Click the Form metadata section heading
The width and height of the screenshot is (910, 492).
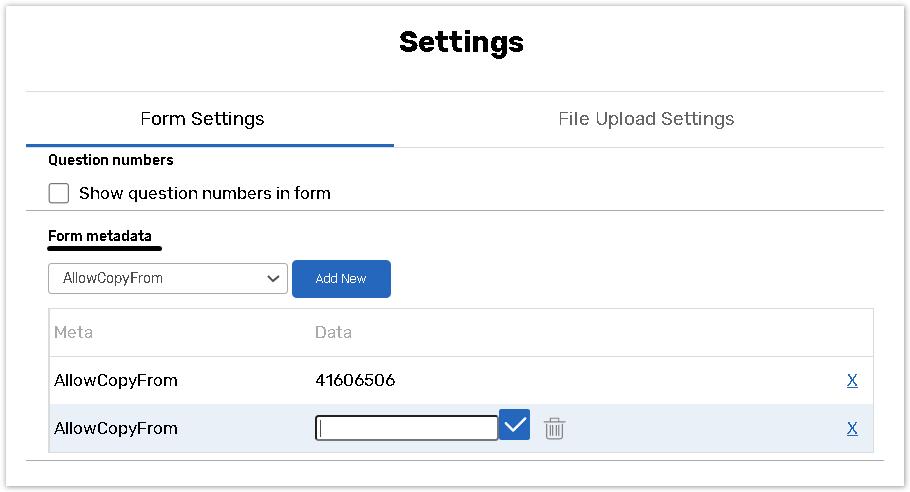pos(100,237)
